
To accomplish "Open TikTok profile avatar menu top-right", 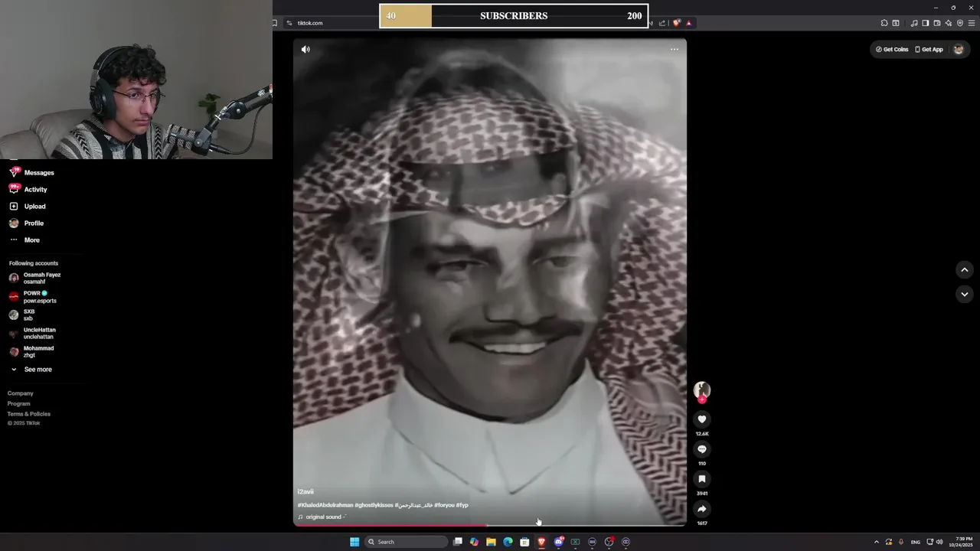I will [x=959, y=49].
